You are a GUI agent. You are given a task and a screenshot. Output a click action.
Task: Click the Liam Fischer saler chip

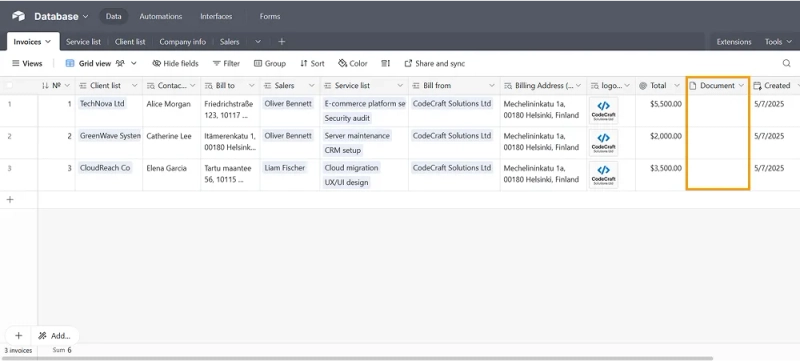pyautogui.click(x=285, y=168)
